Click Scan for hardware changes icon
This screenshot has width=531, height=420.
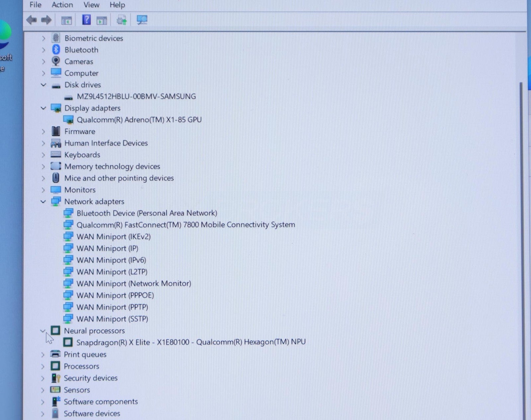pyautogui.click(x=142, y=20)
